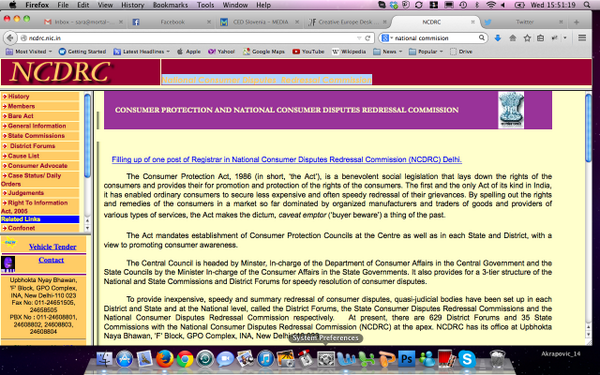Open the Apple menu
600x375 pixels.
pyautogui.click(x=13, y=5)
